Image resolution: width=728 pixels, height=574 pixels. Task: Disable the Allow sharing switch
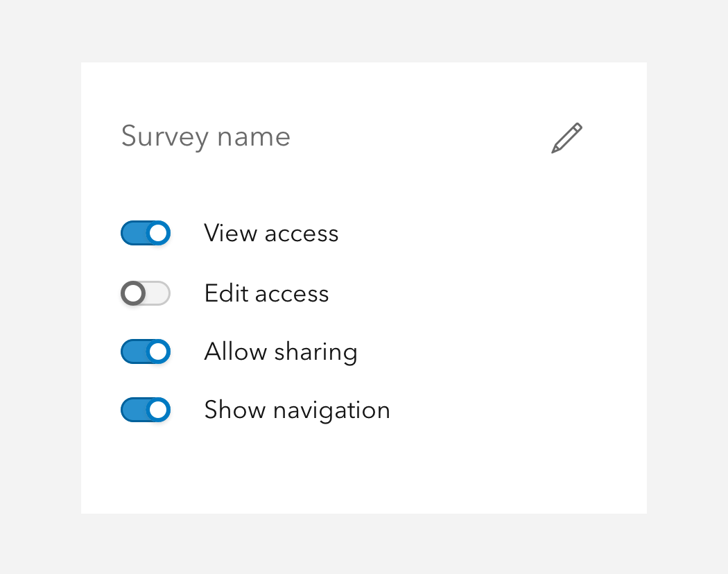point(146,351)
